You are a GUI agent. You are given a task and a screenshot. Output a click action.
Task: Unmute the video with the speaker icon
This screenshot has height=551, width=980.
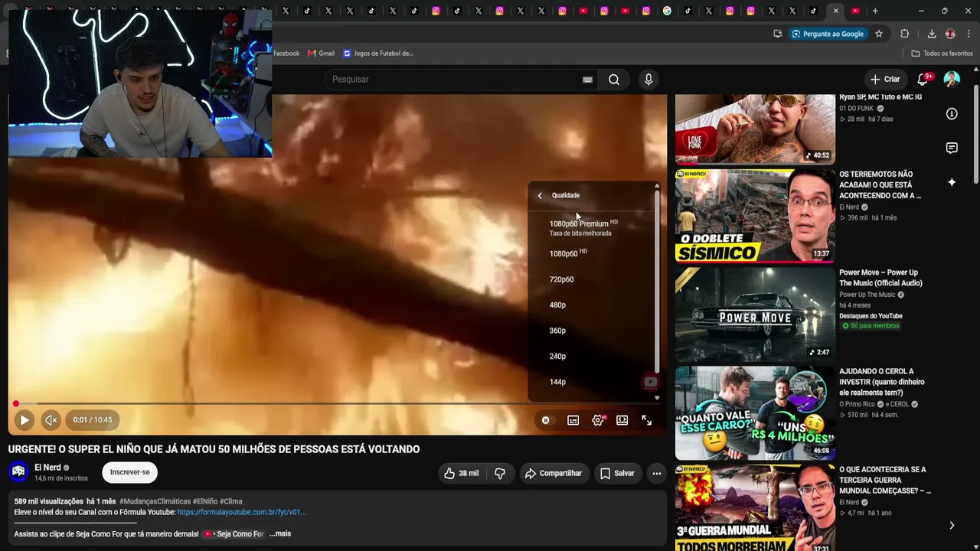click(51, 420)
